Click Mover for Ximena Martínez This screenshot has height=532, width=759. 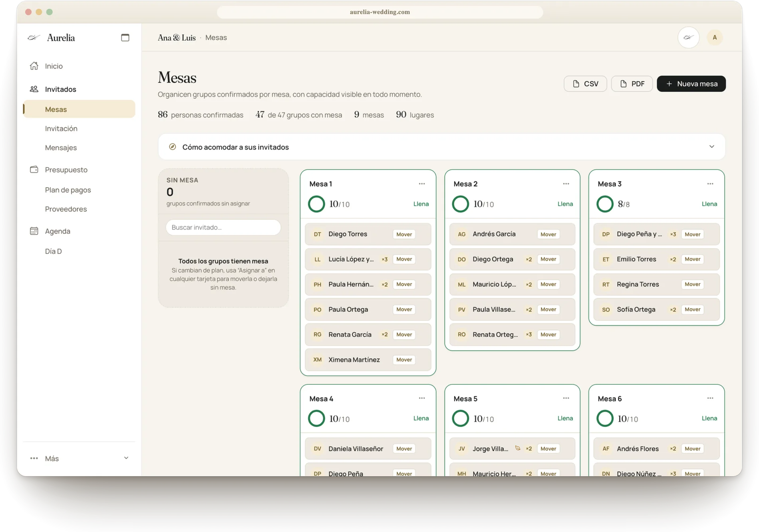point(404,360)
